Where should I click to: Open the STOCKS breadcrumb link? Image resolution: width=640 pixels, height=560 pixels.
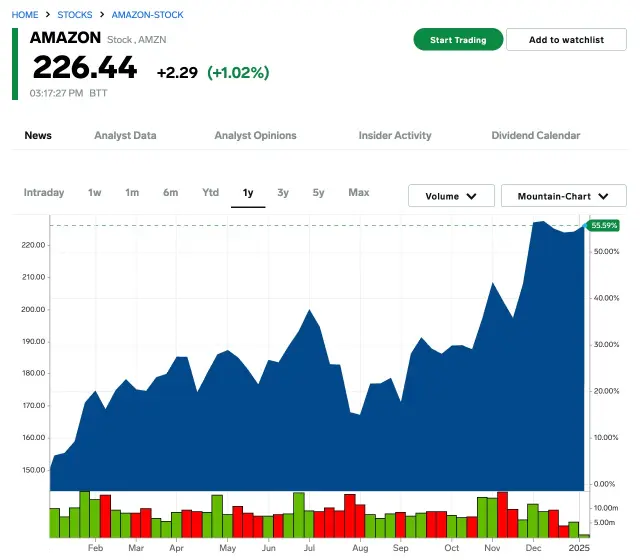(75, 15)
